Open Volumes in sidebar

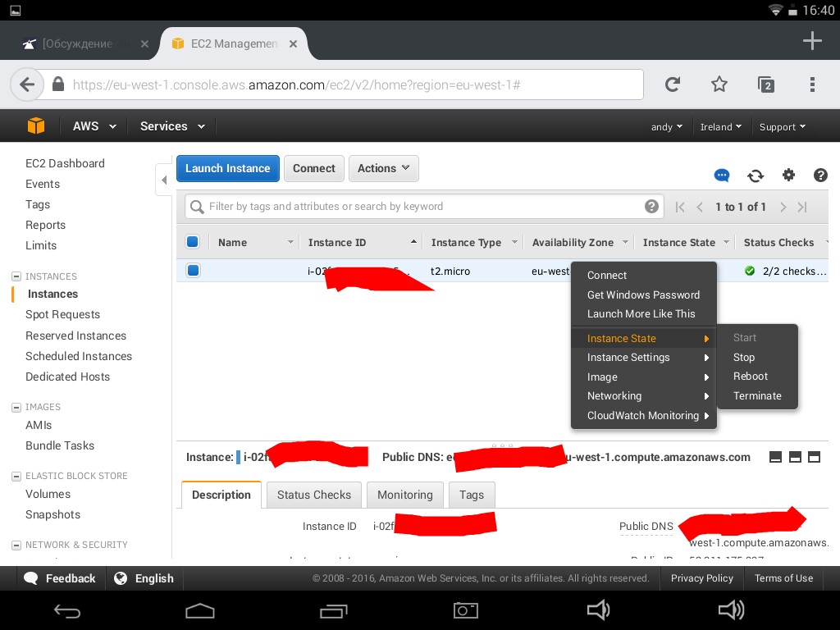tap(48, 494)
